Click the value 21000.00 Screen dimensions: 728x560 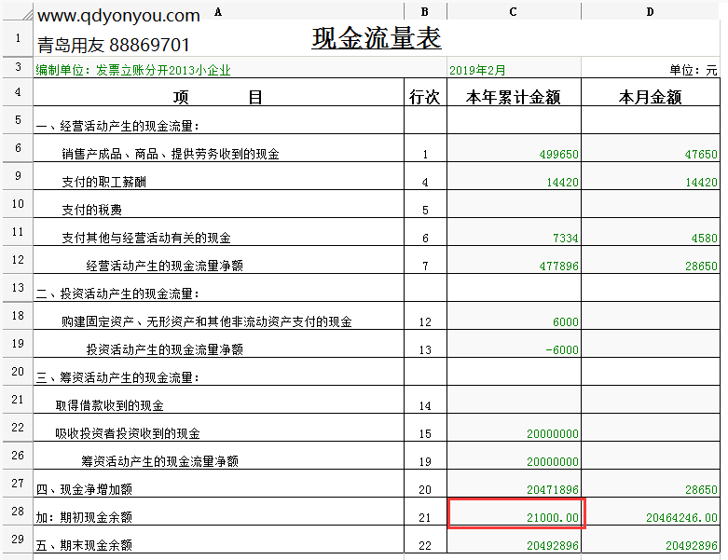(x=553, y=518)
